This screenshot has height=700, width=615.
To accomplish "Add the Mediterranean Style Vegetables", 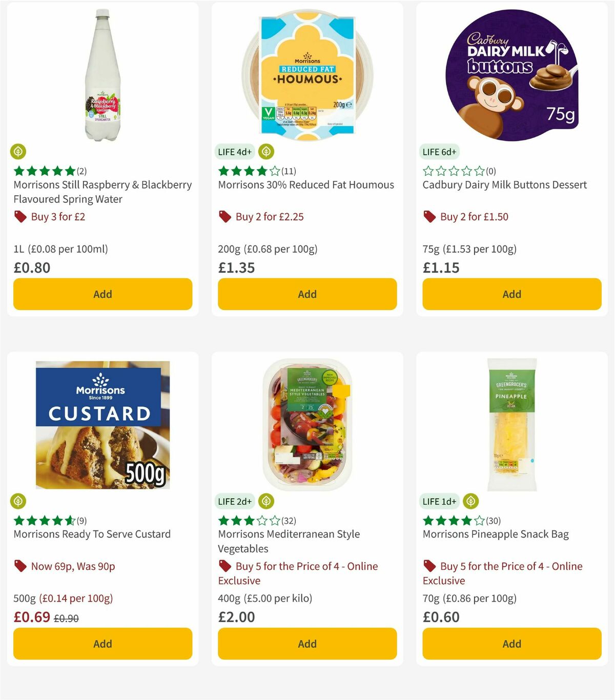I will pyautogui.click(x=306, y=644).
